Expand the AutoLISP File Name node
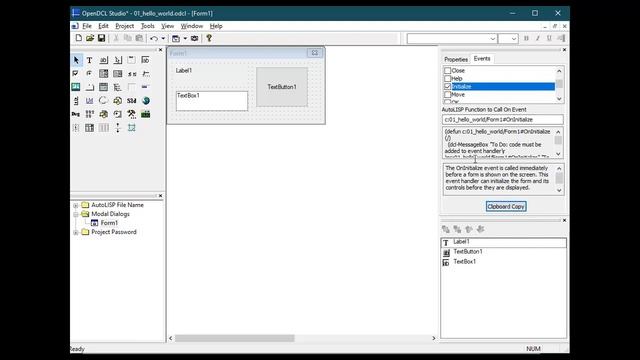640x360 pixels. click(76, 205)
